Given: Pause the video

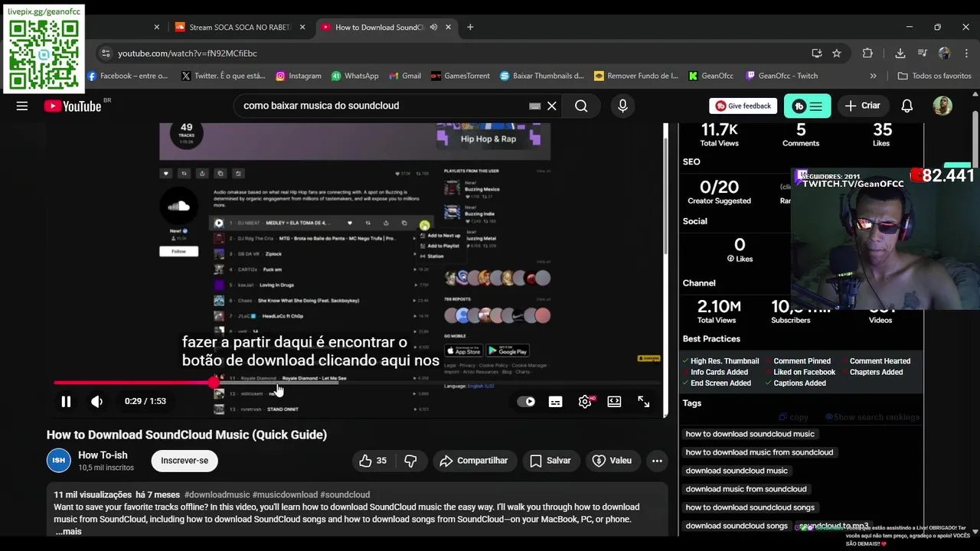Looking at the screenshot, I should pos(66,402).
